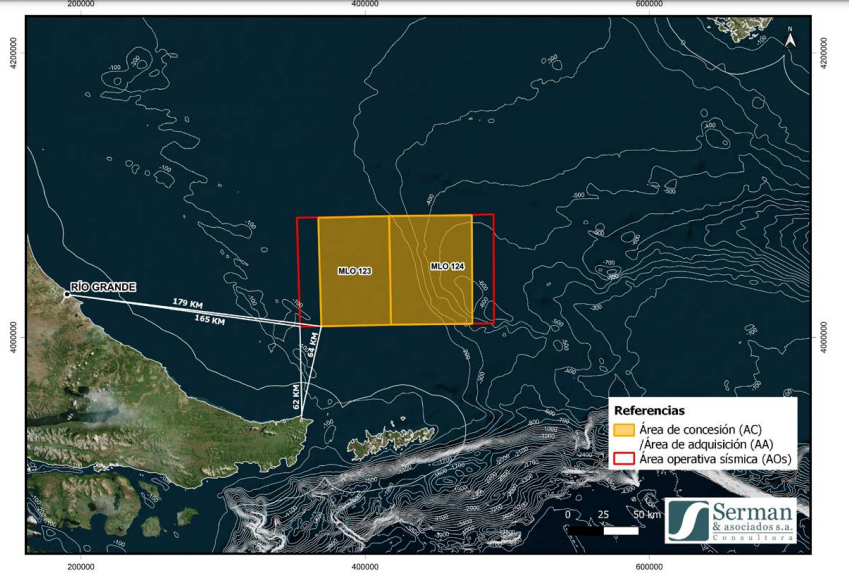Click the north arrow compass icon
The width and height of the screenshot is (849, 579).
pyautogui.click(x=790, y=39)
